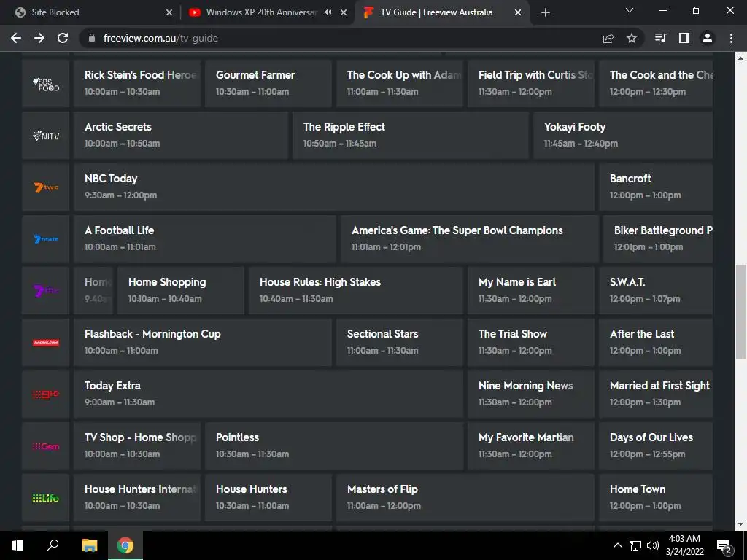The image size is (747, 560).
Task: Select Yokayi Footy on NITV
Action: coord(623,135)
